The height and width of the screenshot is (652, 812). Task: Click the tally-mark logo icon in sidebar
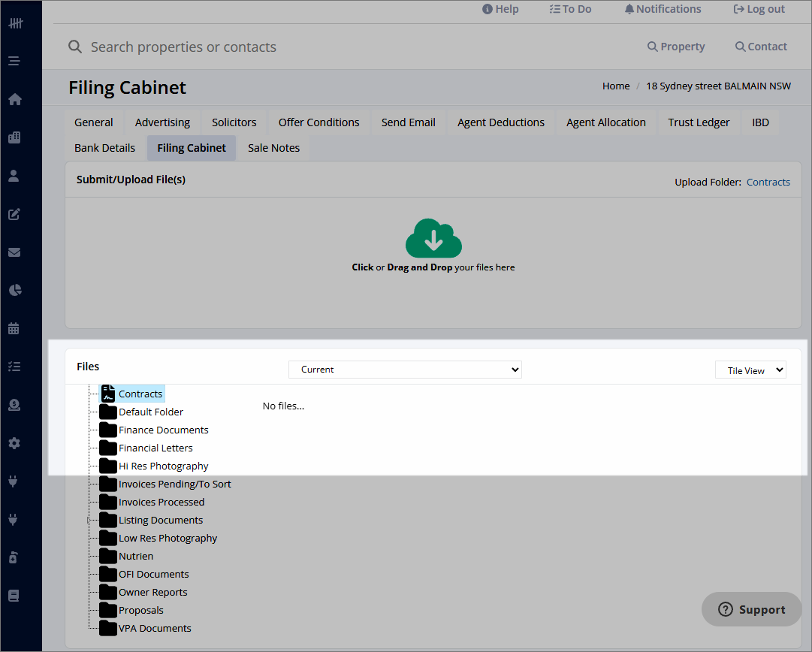[16, 23]
